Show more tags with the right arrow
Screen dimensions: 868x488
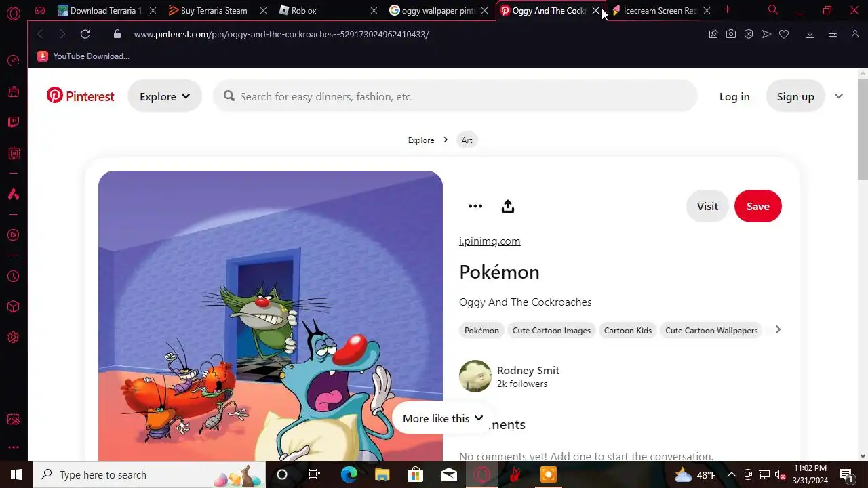tap(778, 330)
